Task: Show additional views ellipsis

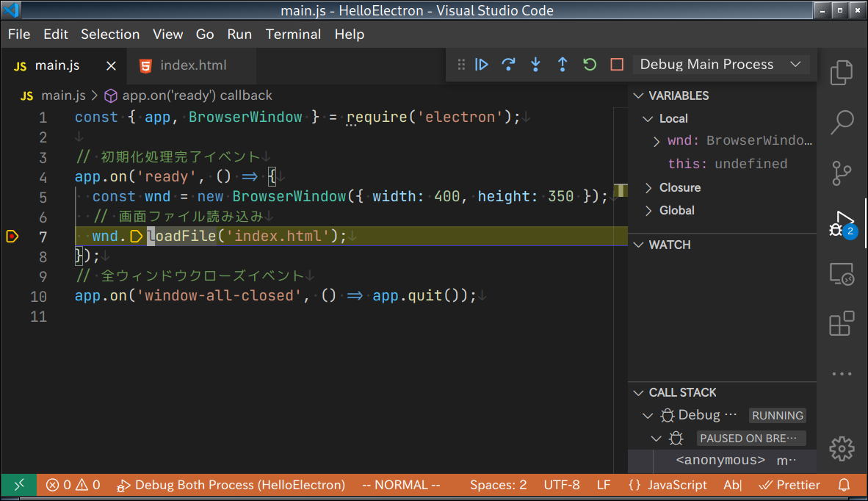Action: click(842, 374)
